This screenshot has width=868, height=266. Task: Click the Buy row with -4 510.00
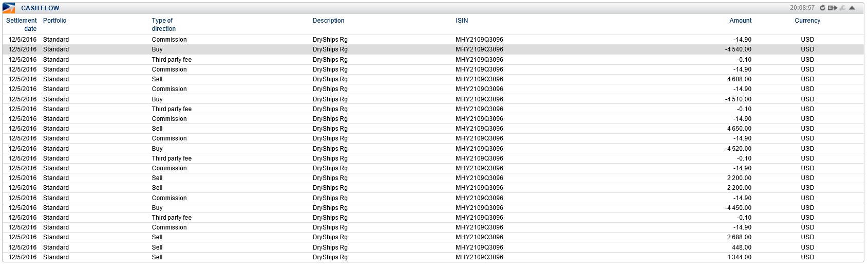pyautogui.click(x=738, y=99)
